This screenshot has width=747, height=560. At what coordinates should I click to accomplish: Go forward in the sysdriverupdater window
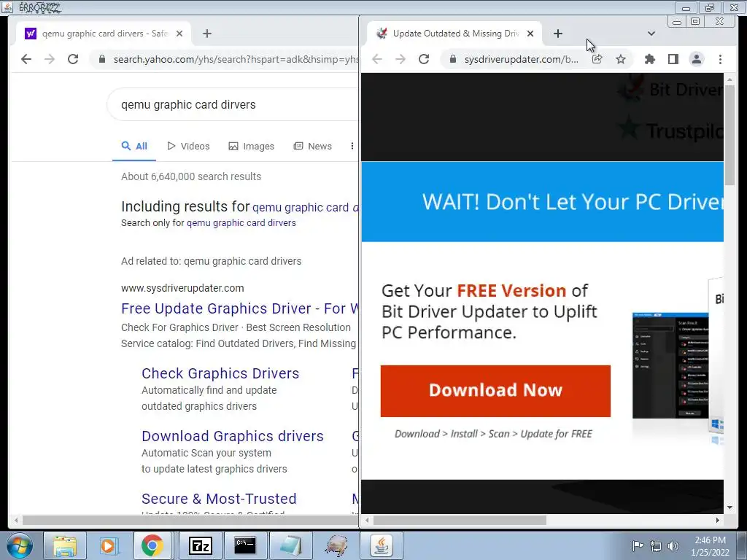pos(400,59)
